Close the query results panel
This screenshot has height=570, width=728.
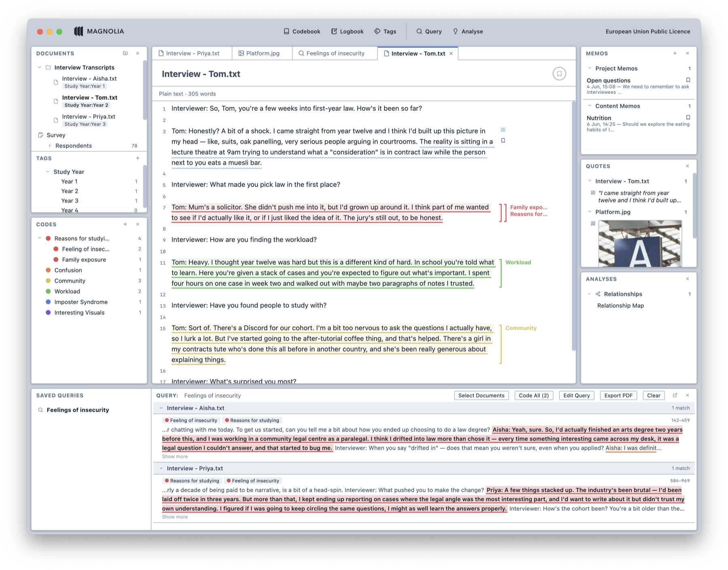click(688, 395)
